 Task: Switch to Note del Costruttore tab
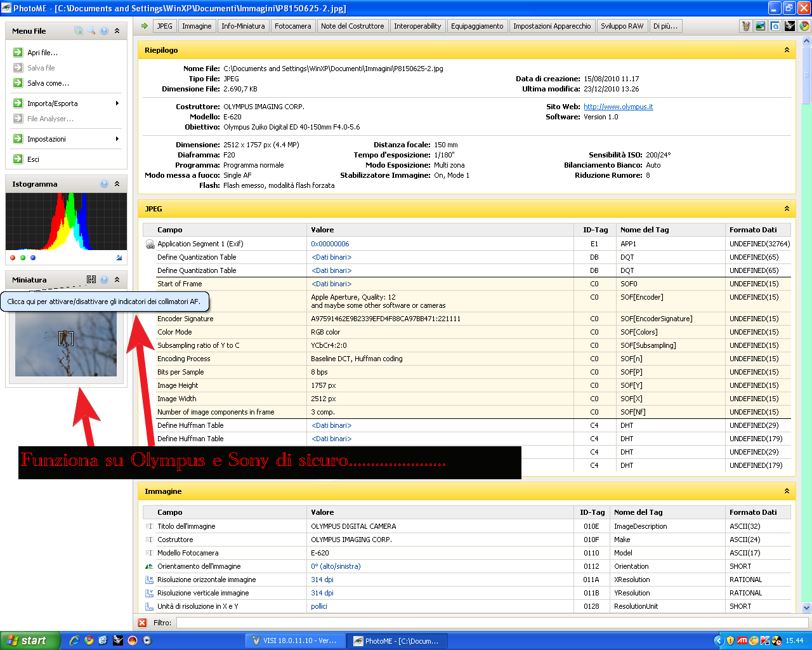pos(352,26)
